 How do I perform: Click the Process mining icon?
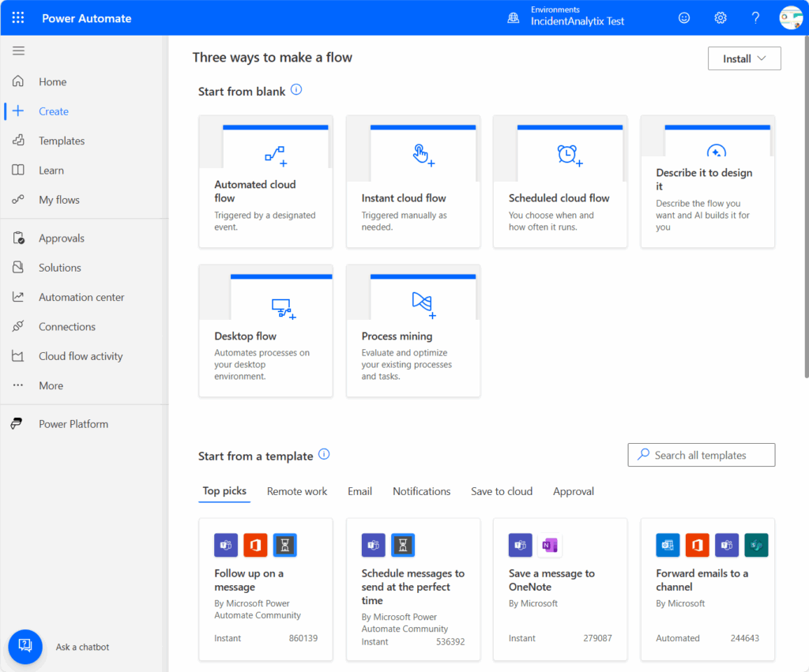click(423, 305)
